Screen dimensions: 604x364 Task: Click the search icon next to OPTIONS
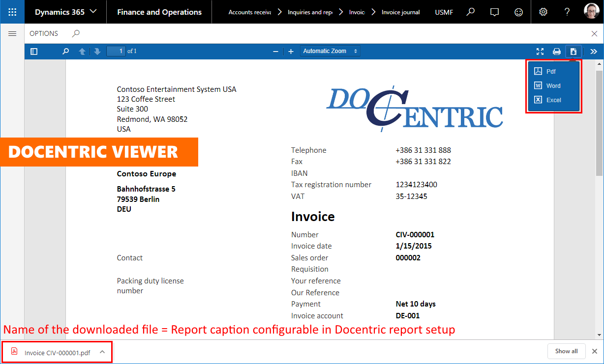(75, 33)
